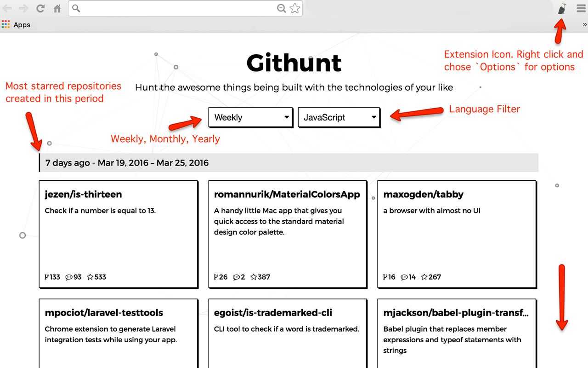The width and height of the screenshot is (588, 368).
Task: Open the mpociot/laravel-testtools repository link
Action: point(104,313)
